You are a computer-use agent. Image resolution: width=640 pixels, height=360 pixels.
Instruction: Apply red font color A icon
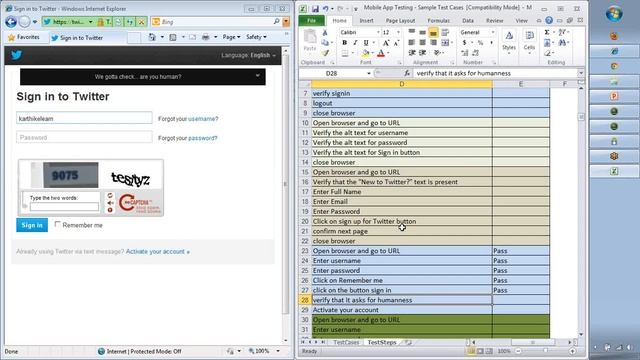coord(381,53)
